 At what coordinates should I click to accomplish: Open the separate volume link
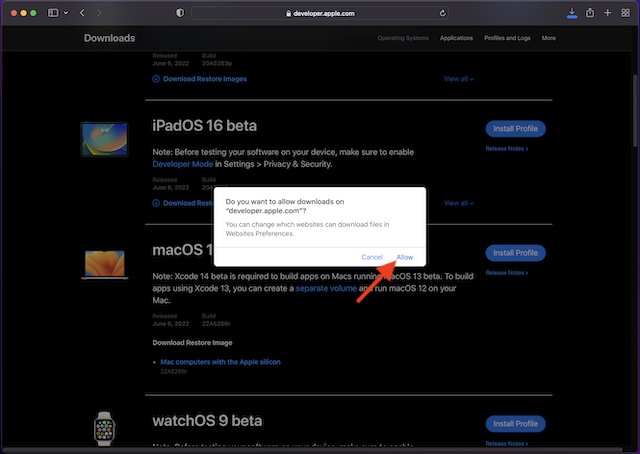pos(326,288)
